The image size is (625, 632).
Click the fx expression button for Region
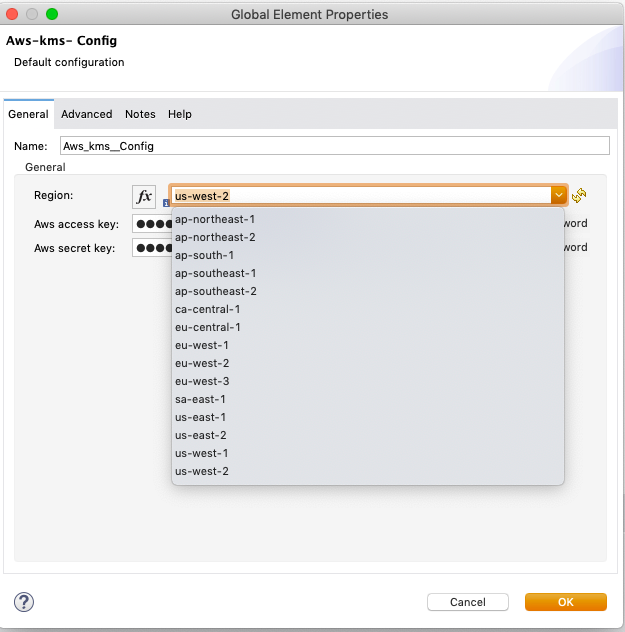pyautogui.click(x=144, y=197)
